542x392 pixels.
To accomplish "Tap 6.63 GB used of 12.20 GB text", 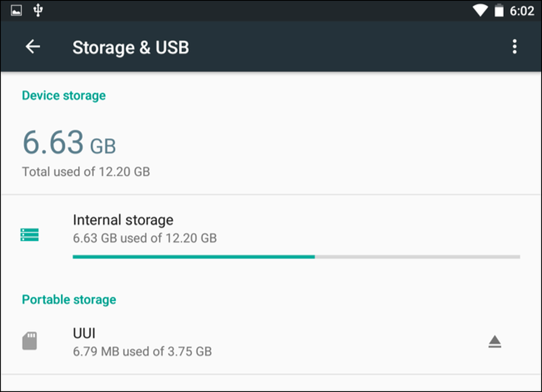I will [145, 238].
